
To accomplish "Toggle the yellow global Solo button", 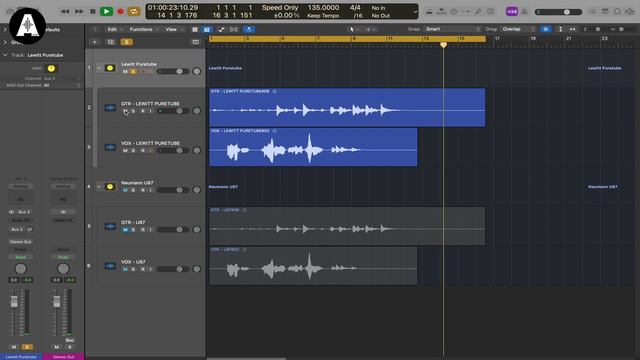I will 127,42.
